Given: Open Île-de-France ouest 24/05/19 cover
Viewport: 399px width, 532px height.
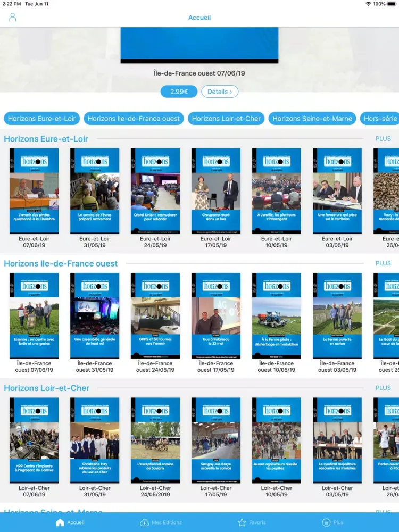Looking at the screenshot, I should [x=155, y=315].
